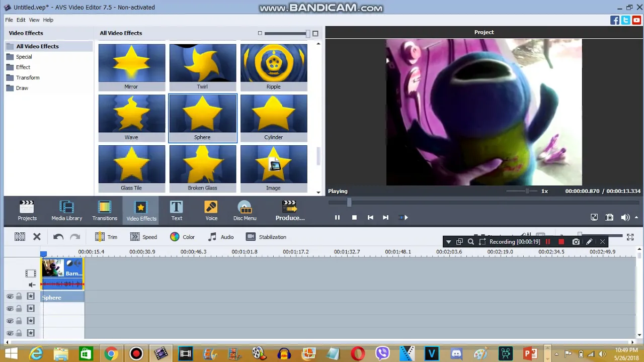
Task: Open the Facebook link icon
Action: [615, 20]
